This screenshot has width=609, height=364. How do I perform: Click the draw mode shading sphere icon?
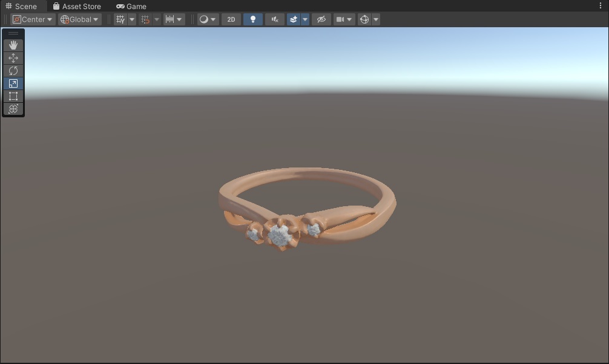pyautogui.click(x=204, y=19)
